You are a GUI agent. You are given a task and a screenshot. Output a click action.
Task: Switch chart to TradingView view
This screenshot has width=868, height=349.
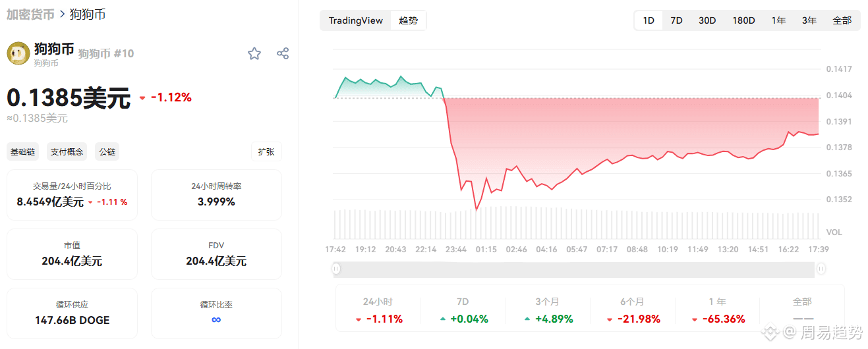356,20
